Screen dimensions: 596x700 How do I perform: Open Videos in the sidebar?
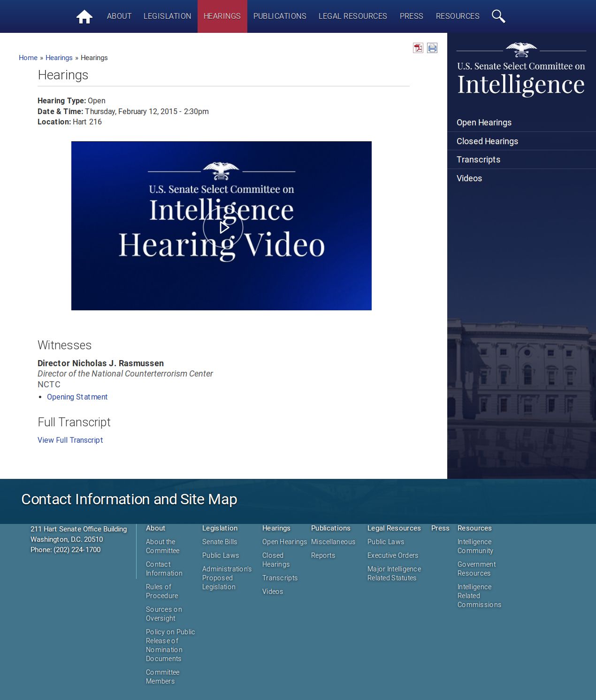[x=469, y=178]
